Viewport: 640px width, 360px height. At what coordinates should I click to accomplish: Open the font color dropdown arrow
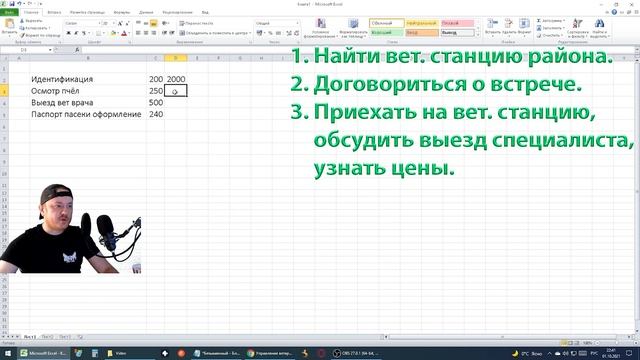129,33
